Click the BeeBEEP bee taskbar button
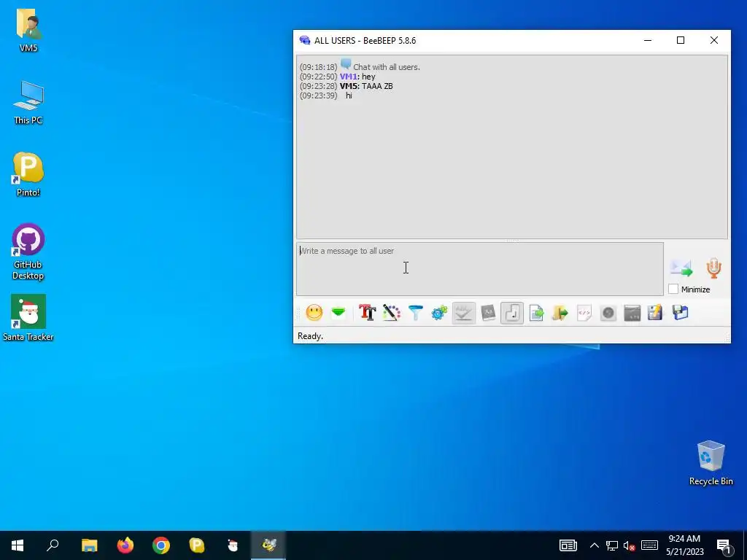747x560 pixels. coord(268,545)
